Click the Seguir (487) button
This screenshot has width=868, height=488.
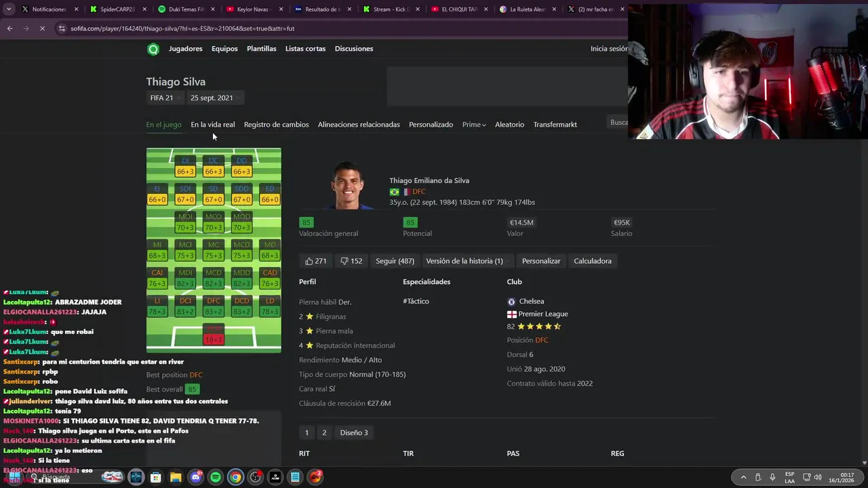[395, 261]
